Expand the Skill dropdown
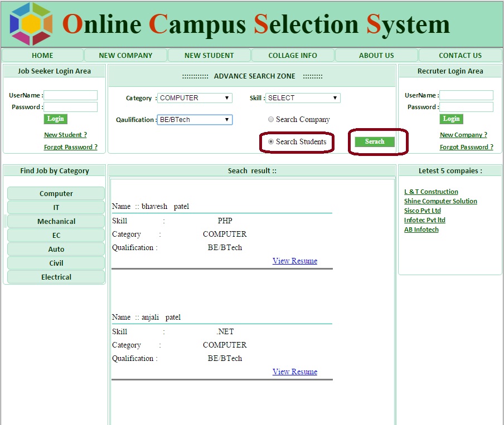The width and height of the screenshot is (504, 425). [303, 98]
